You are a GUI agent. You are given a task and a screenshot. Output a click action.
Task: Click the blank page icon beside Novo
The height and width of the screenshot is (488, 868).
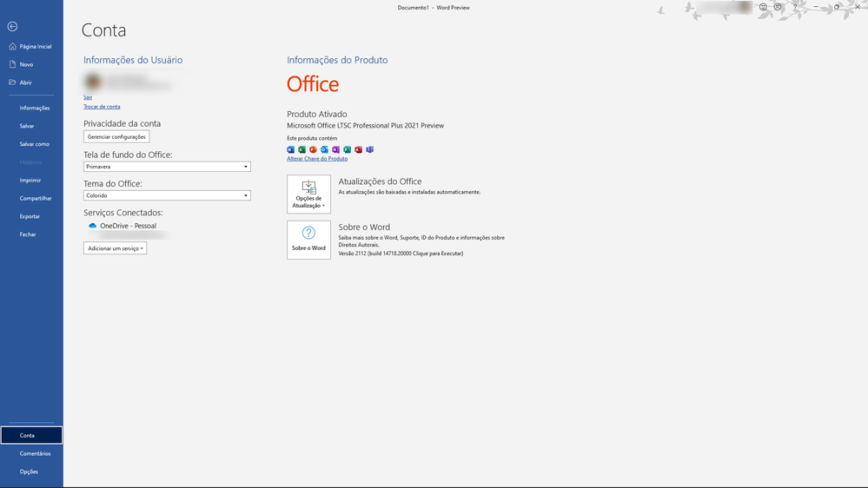pyautogui.click(x=13, y=64)
